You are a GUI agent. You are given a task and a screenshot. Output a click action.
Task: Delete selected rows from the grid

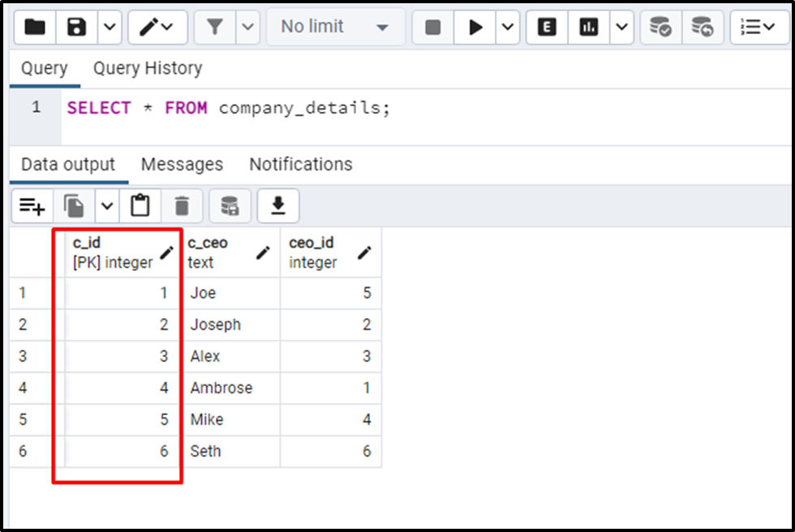point(182,205)
